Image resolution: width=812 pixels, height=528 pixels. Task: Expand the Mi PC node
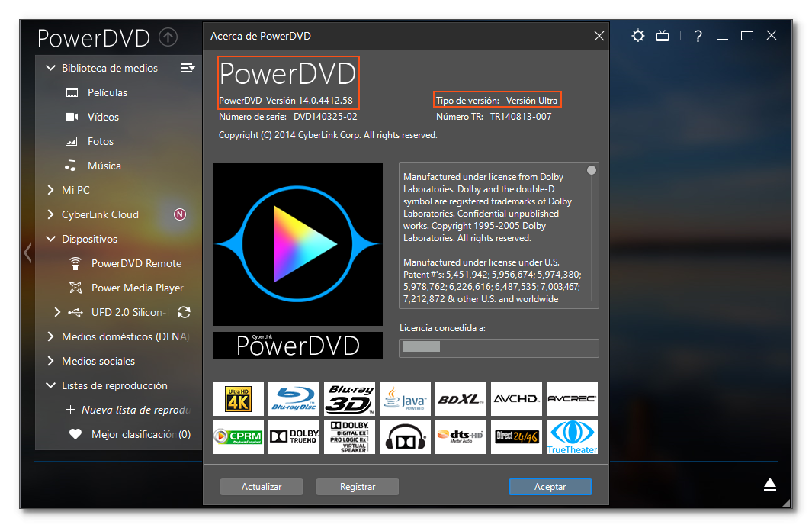click(50, 190)
